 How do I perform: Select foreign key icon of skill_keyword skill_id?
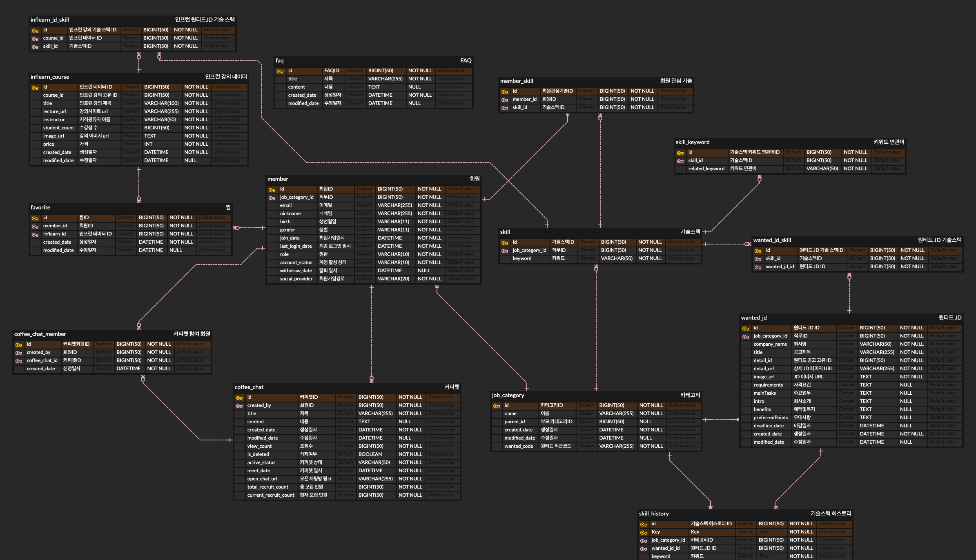coord(680,161)
